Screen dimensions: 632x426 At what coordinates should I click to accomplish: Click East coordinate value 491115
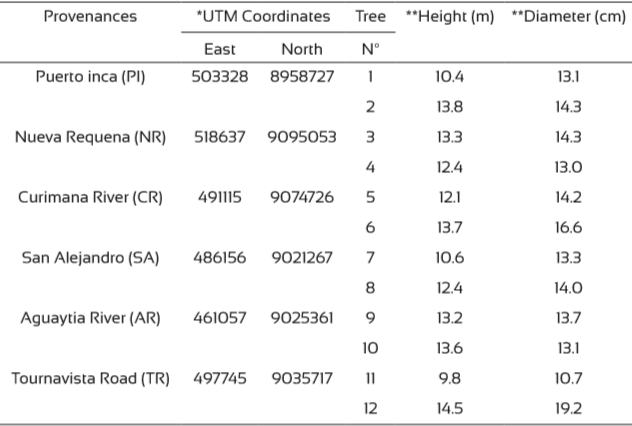point(219,197)
